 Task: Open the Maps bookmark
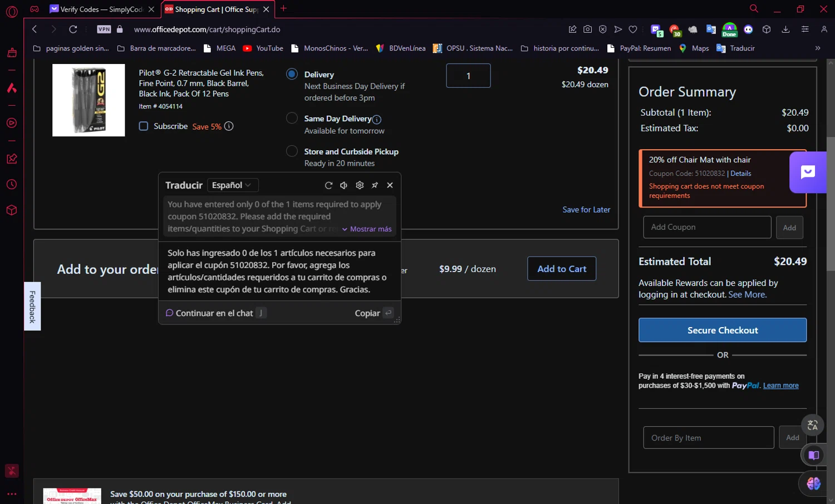[694, 48]
